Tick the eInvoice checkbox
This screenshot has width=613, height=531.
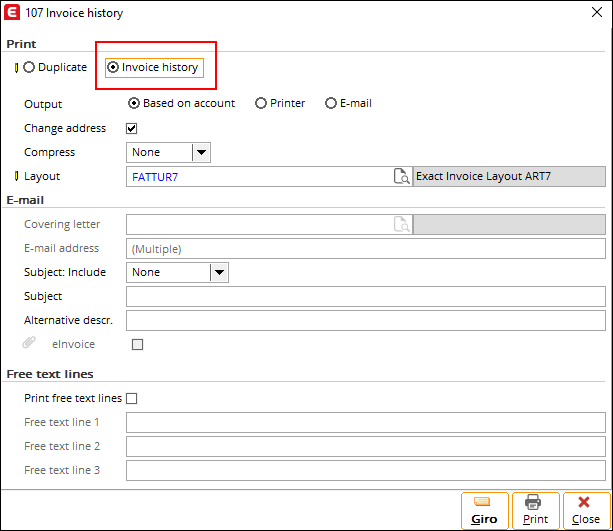tap(137, 344)
